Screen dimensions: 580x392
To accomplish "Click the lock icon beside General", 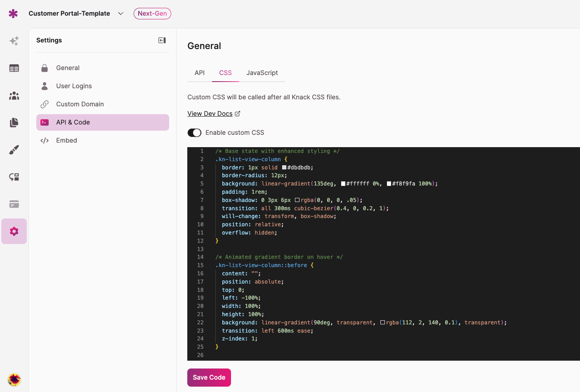I will point(45,68).
